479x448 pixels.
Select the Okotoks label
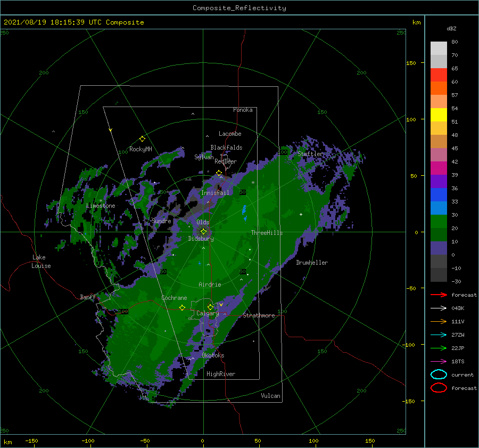(213, 355)
